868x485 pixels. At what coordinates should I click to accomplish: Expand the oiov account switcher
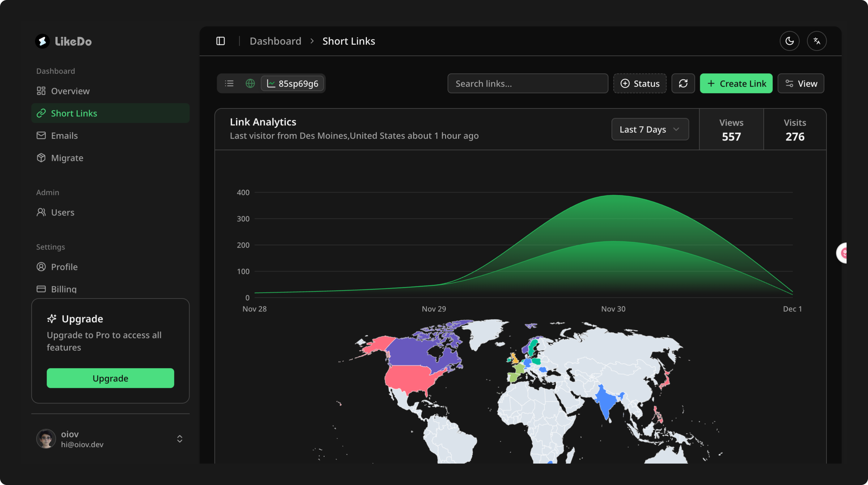pyautogui.click(x=180, y=439)
